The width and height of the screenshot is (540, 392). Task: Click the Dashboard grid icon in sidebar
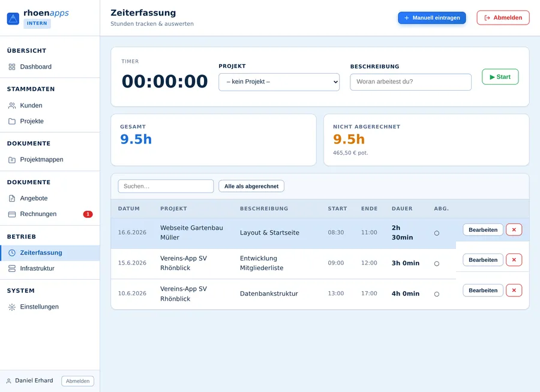point(12,67)
